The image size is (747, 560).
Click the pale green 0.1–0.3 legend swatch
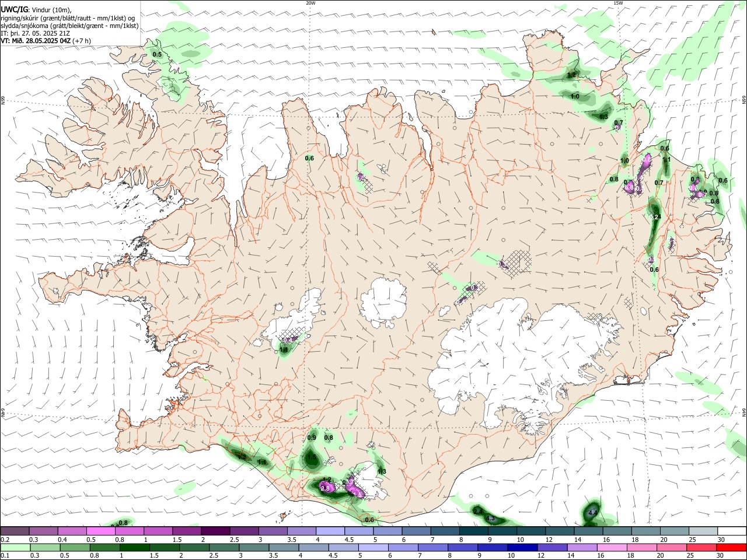click(x=15, y=547)
